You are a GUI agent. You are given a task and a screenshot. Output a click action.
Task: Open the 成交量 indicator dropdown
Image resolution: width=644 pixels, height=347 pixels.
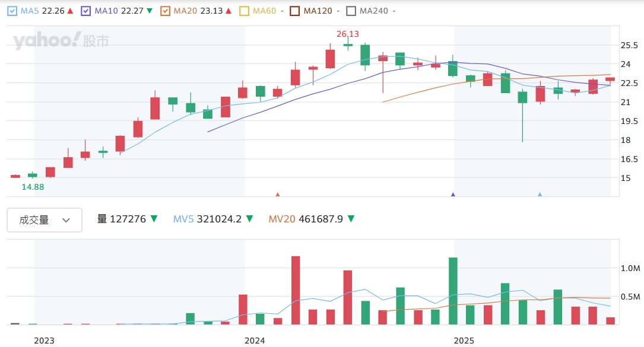[45, 219]
